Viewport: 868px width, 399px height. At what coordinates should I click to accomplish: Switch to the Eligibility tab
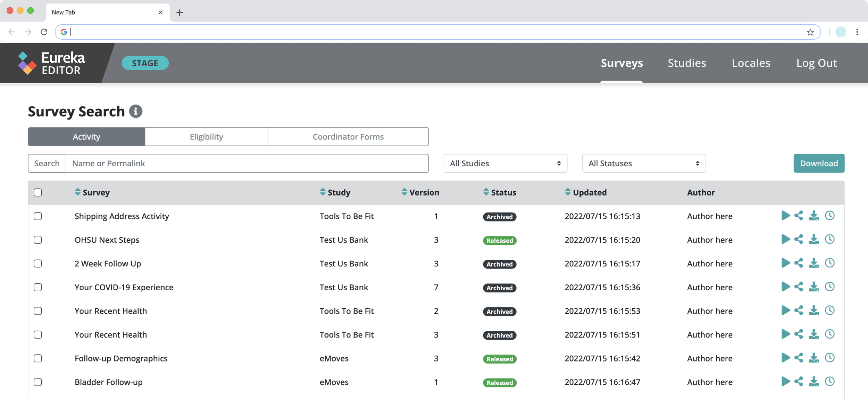pos(206,137)
